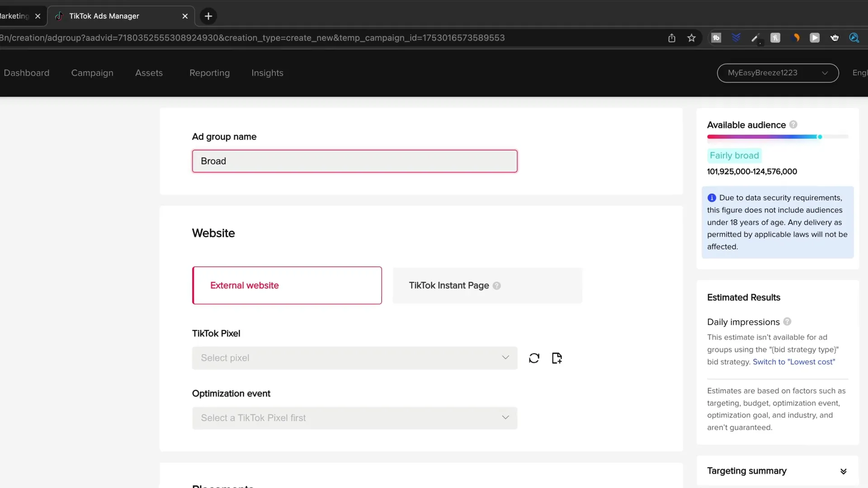
Task: Expand the Targeting summary section
Action: point(843,471)
